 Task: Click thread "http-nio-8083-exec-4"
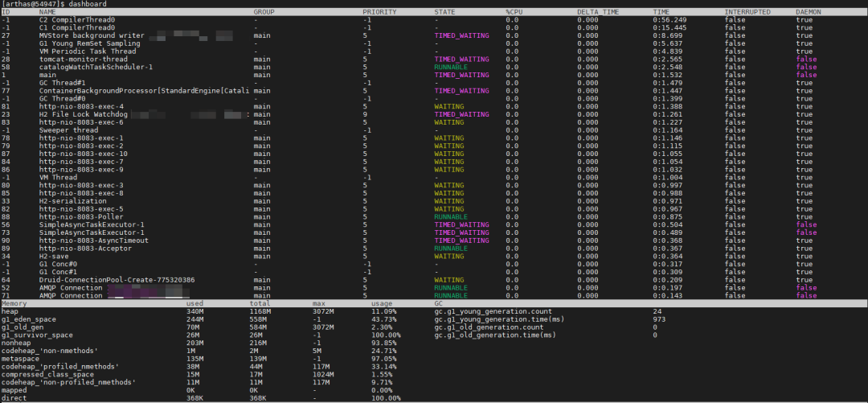point(81,106)
